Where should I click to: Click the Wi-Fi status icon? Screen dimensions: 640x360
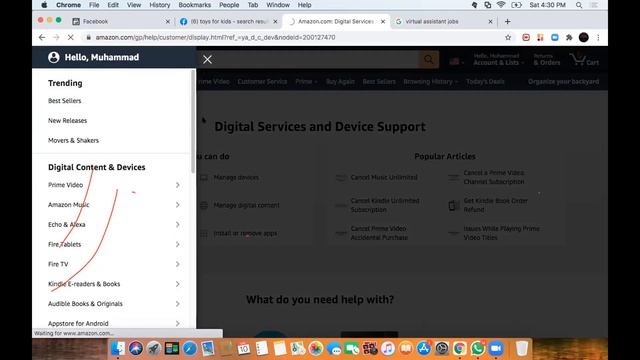click(501, 5)
